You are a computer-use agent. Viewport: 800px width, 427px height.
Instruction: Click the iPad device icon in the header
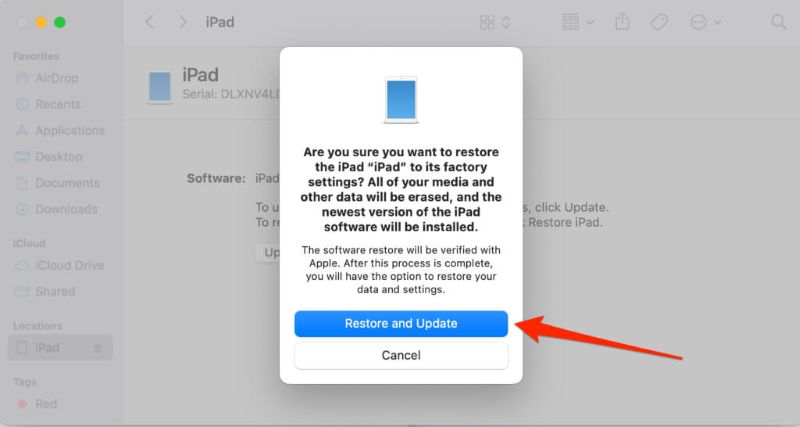(x=160, y=87)
